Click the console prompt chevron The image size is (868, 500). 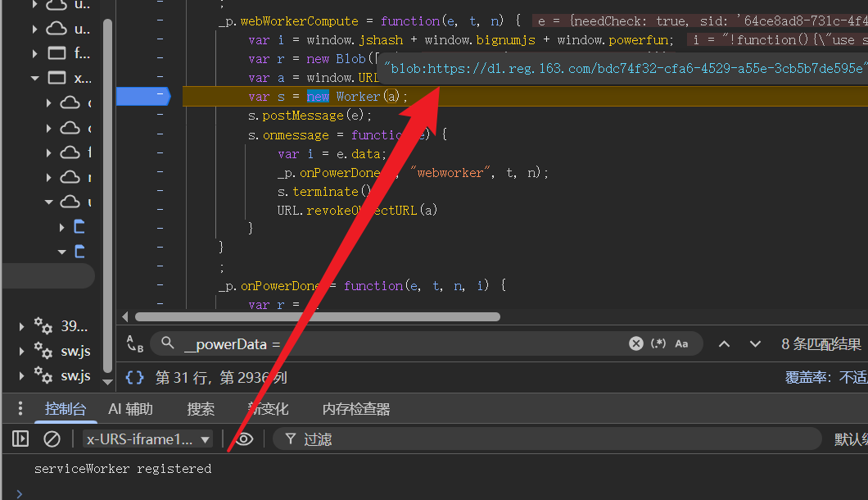[x=20, y=494]
